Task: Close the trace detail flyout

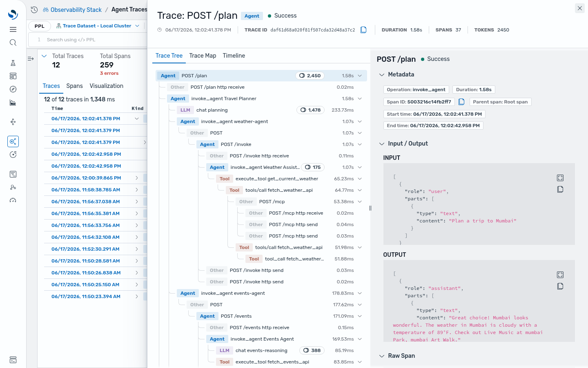Action: click(x=580, y=8)
